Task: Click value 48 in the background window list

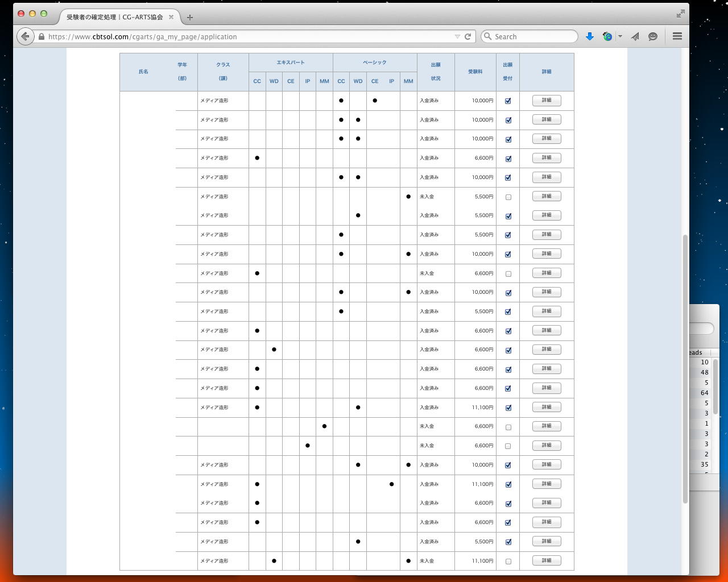Action: click(705, 372)
